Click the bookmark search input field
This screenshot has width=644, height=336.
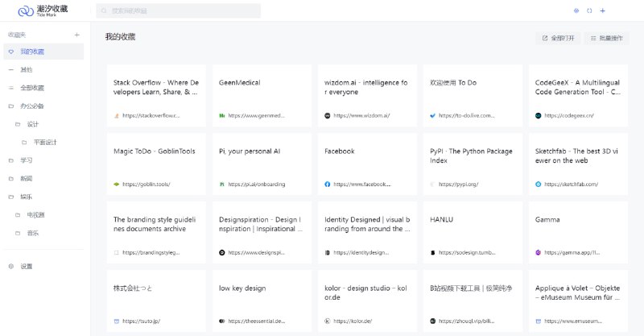(178, 10)
